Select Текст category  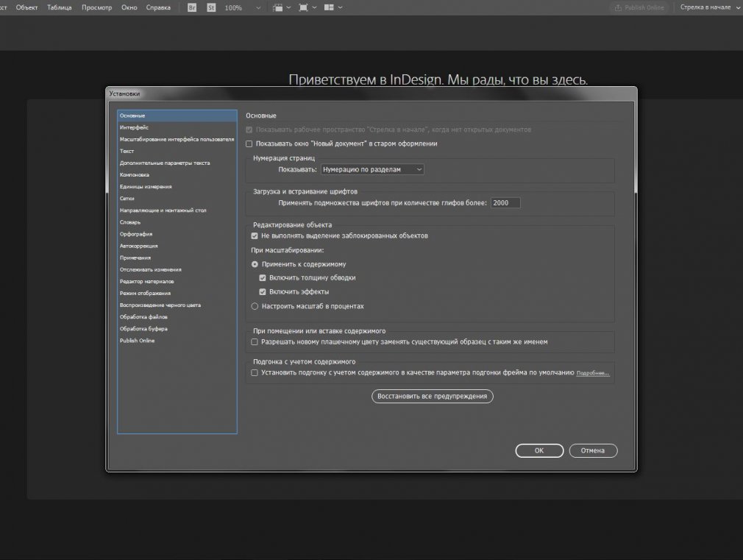pos(177,152)
